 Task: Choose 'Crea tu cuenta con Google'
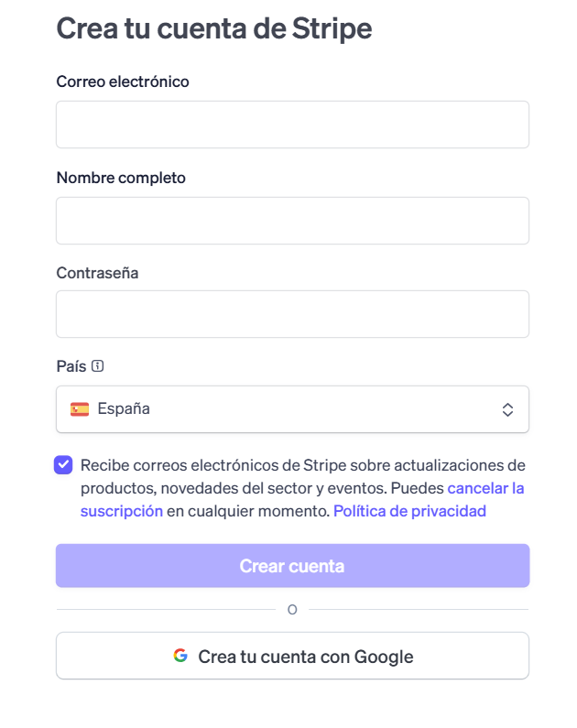[x=292, y=656]
